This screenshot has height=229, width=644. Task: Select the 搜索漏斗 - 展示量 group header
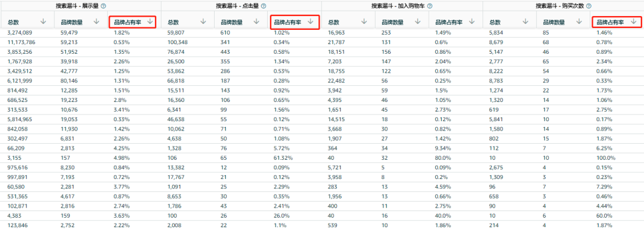pyautogui.click(x=81, y=6)
